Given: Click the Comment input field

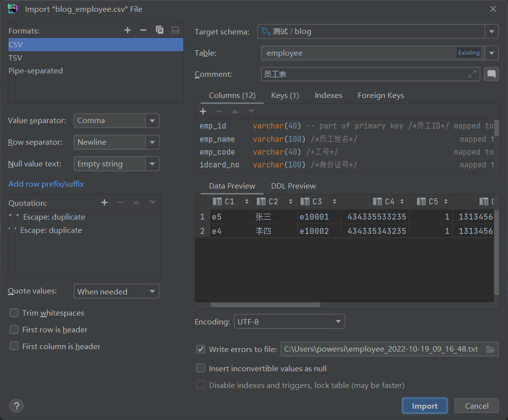Looking at the screenshot, I should click(x=371, y=74).
